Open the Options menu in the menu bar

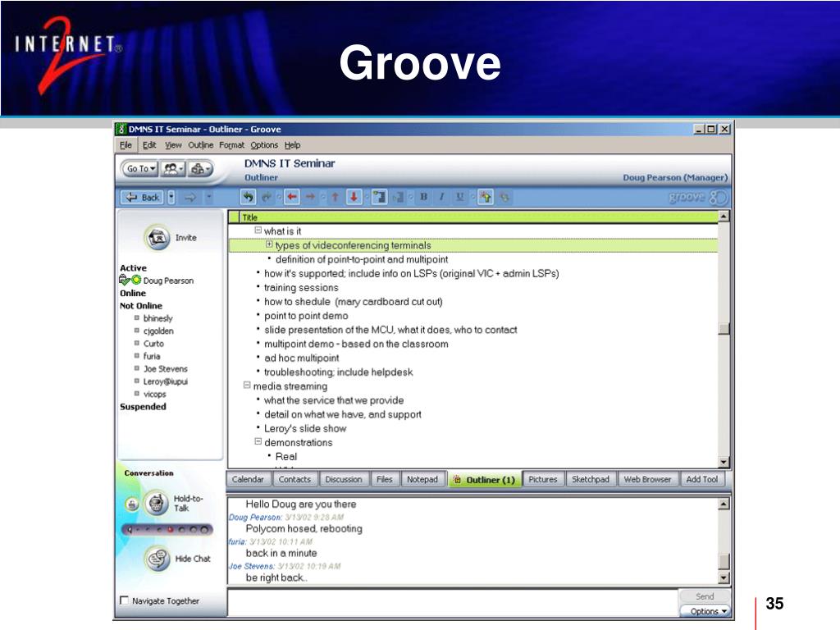pos(264,145)
